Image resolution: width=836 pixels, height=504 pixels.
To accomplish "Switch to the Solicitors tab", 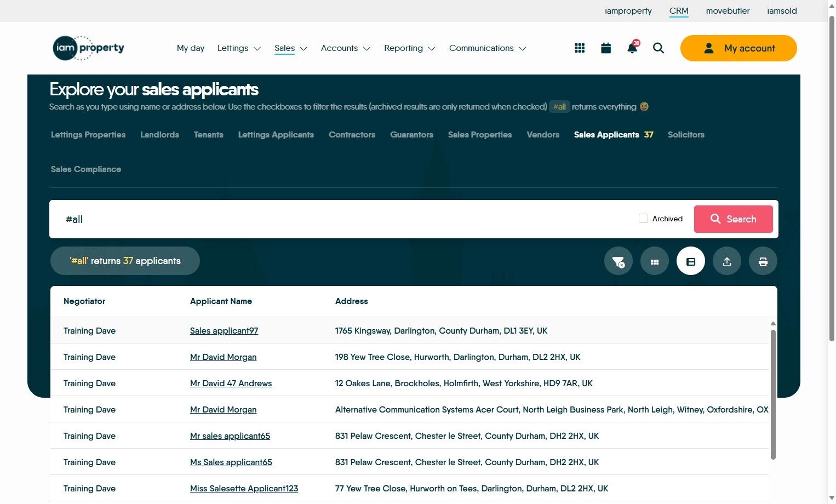I will (686, 135).
